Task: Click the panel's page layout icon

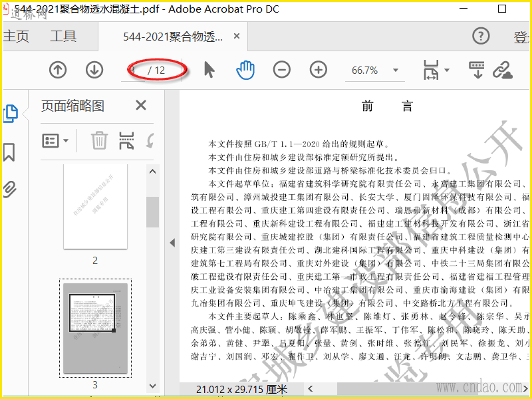Action: click(x=126, y=140)
